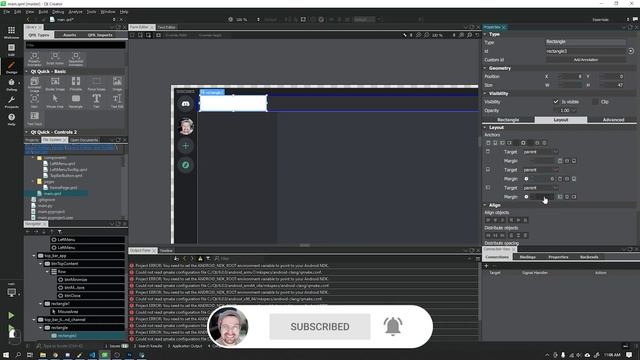The width and height of the screenshot is (640, 360).
Task: Switch to the QML Imports tab
Action: click(x=100, y=35)
